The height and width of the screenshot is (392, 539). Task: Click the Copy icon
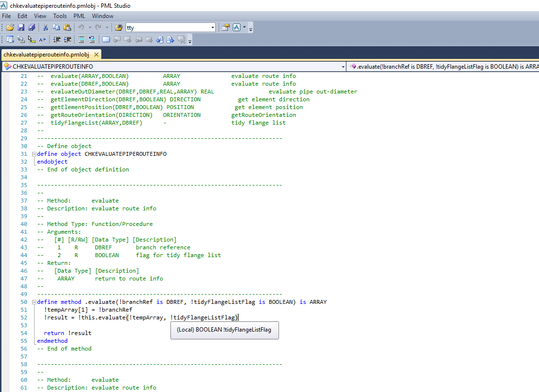56,27
